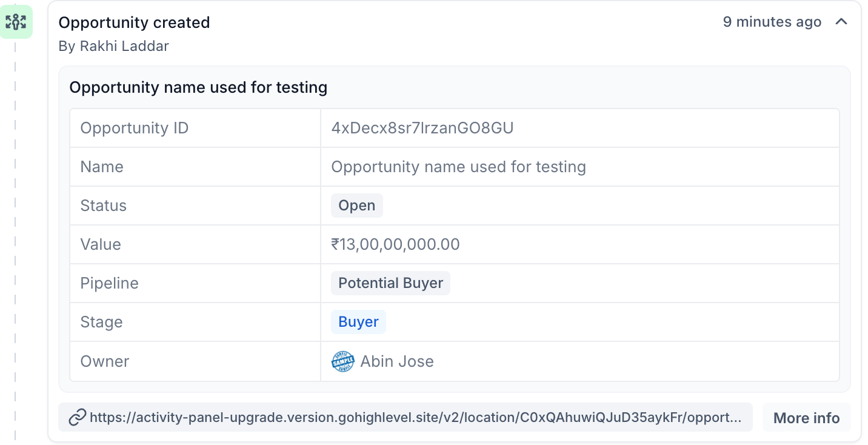
Task: Click the 9 minutes ago timestamp
Action: (772, 22)
